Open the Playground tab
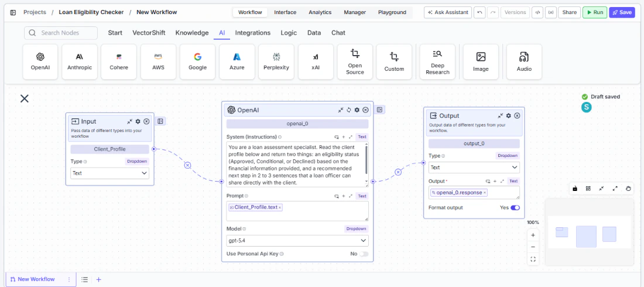This screenshot has width=644, height=287. coord(392,12)
